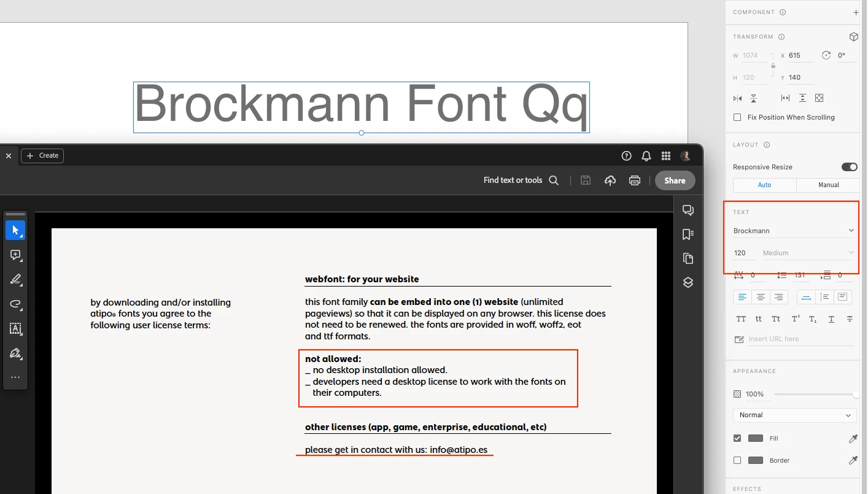Open the Medium font weight dropdown
The height and width of the screenshot is (494, 868).
click(x=808, y=253)
